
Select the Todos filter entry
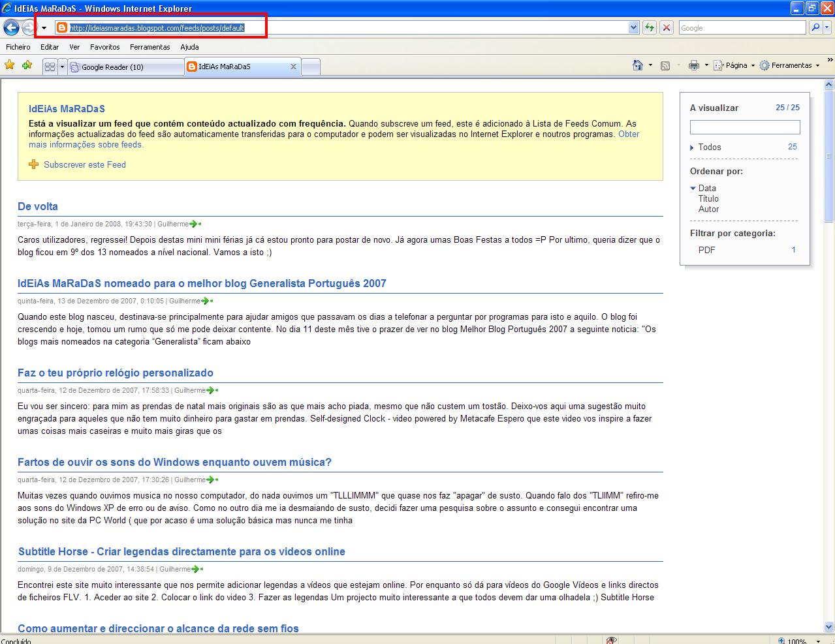(x=710, y=147)
